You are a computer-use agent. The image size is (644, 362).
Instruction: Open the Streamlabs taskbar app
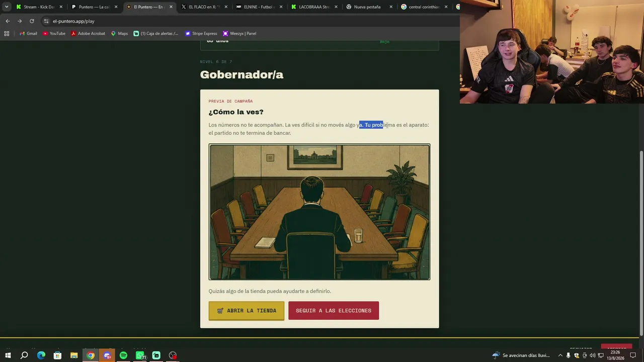[156, 355]
